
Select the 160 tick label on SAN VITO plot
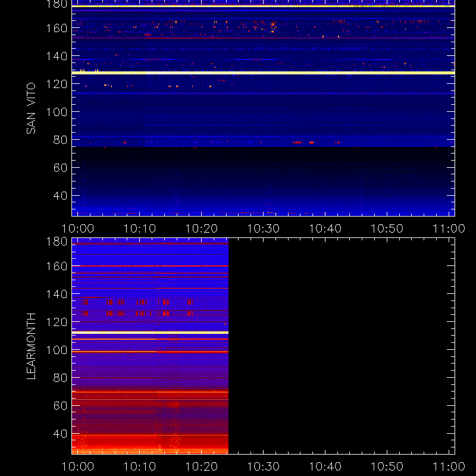tap(57, 28)
